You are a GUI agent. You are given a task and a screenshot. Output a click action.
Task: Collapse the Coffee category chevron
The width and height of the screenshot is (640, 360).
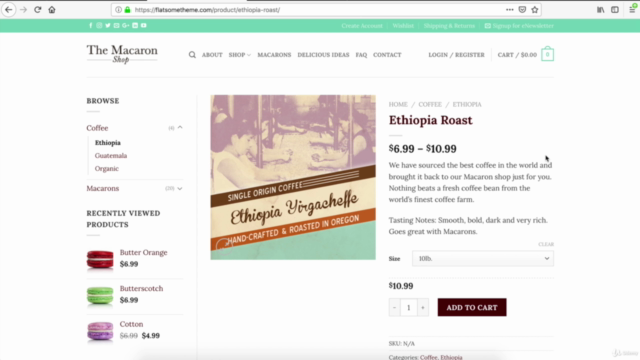pyautogui.click(x=180, y=128)
